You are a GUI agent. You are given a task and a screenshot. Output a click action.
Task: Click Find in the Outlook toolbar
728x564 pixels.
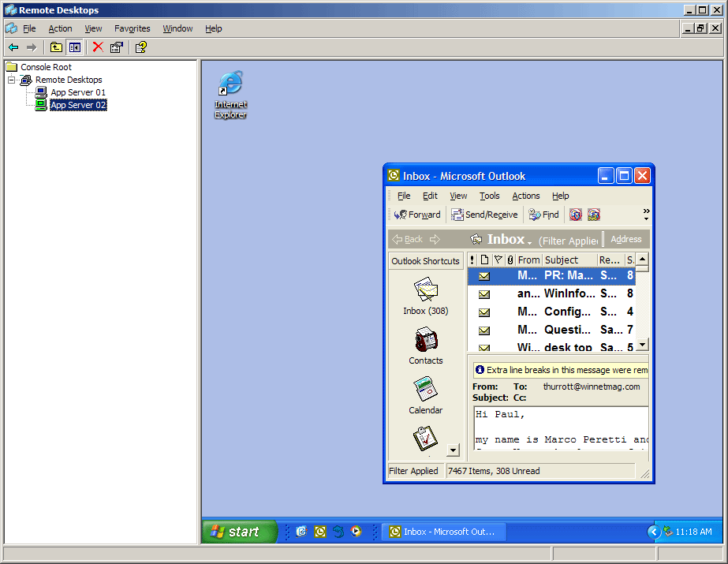coord(543,215)
